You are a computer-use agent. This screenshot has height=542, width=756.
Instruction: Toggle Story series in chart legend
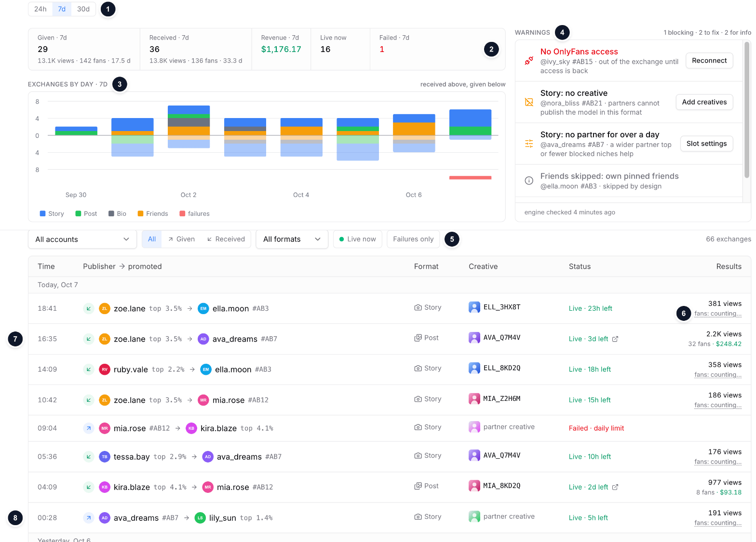(52, 214)
